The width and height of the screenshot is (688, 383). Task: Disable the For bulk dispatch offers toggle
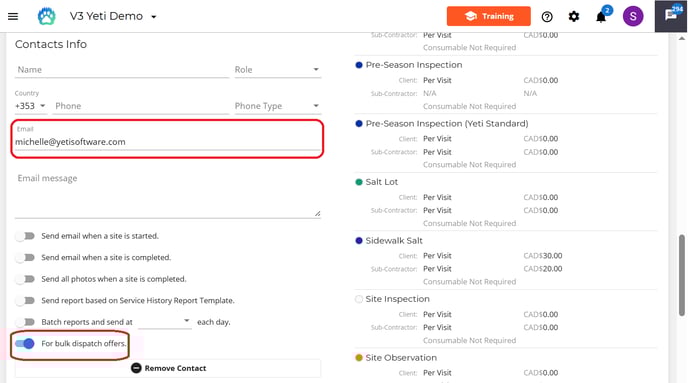pyautogui.click(x=25, y=344)
